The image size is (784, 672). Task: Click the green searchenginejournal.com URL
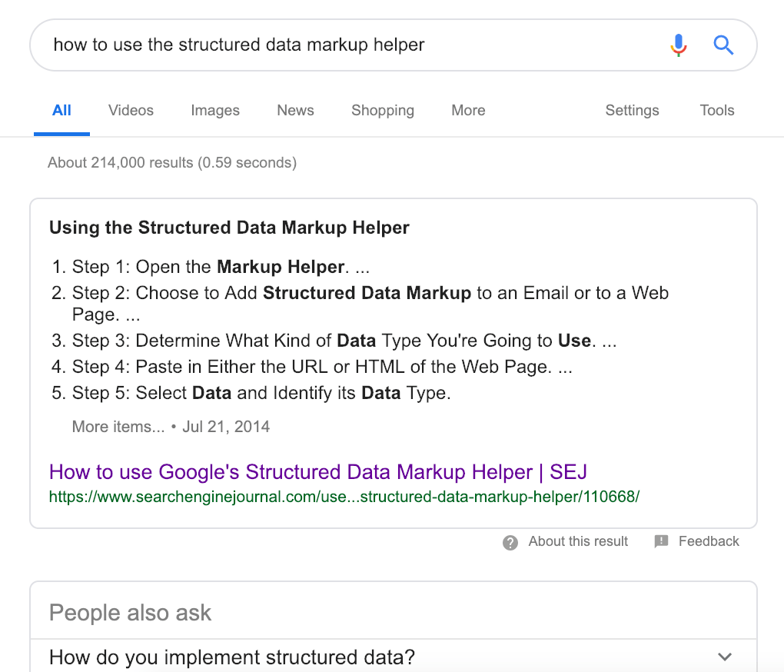point(344,497)
